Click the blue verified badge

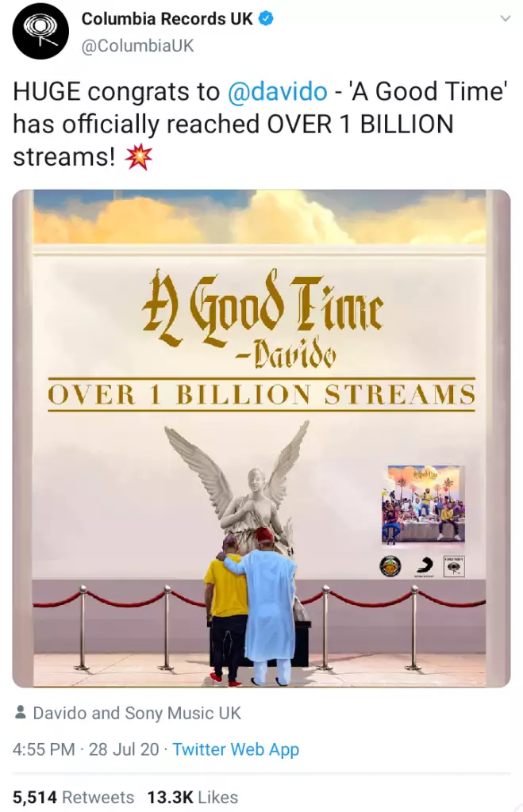click(x=266, y=19)
